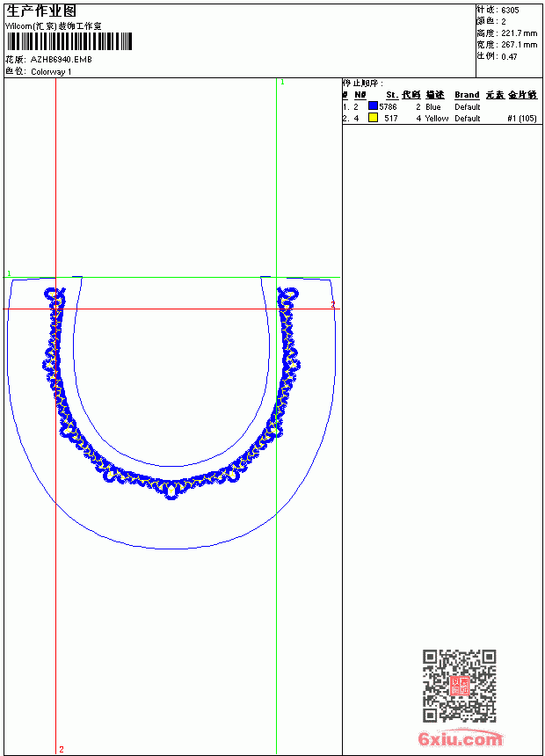Select the height value 221.7 mm
545x756 pixels.
coord(519,33)
